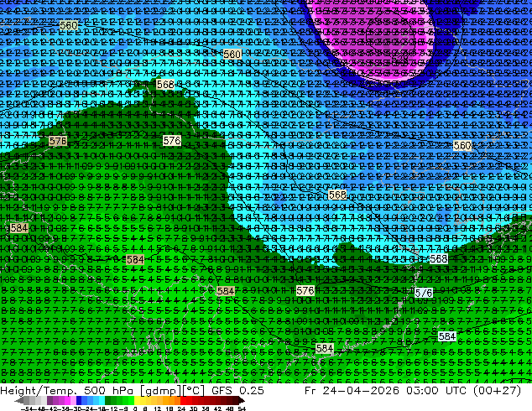Viewport: 532px width, 411px height.
Task: Click the date '24-04-2026' text
Action: tap(361, 391)
